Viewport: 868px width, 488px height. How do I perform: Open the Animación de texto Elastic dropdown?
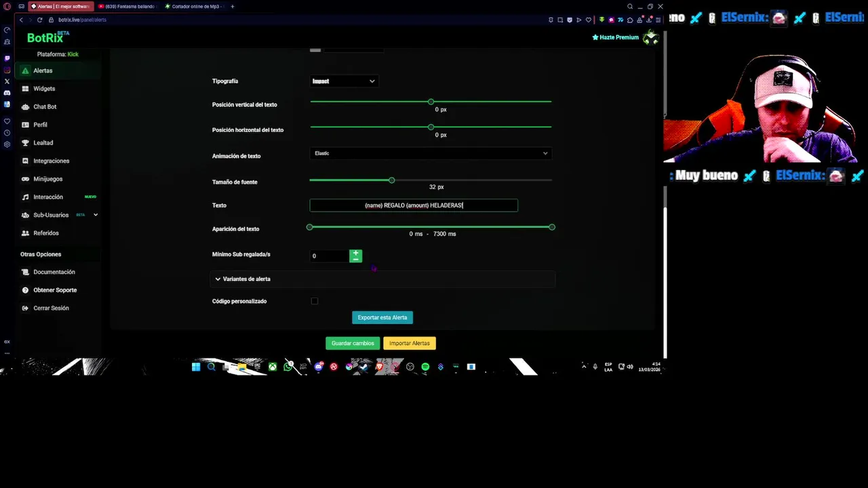click(x=431, y=153)
